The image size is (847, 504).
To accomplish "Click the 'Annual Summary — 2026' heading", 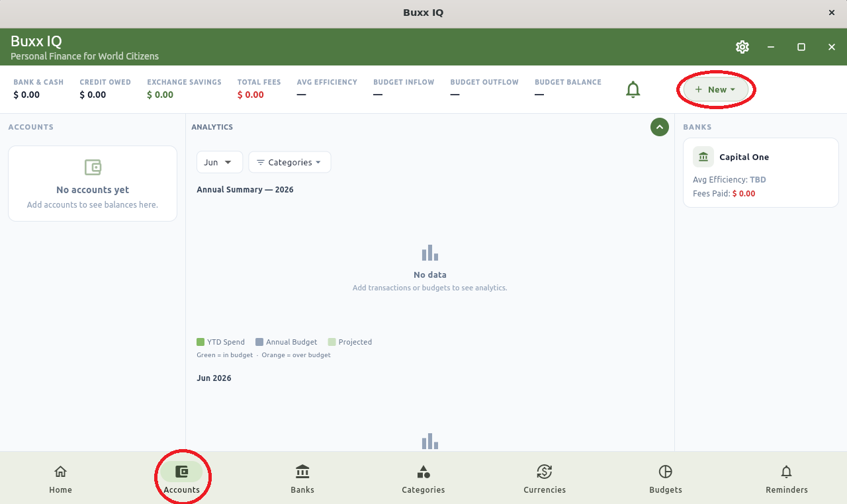I will pos(245,190).
